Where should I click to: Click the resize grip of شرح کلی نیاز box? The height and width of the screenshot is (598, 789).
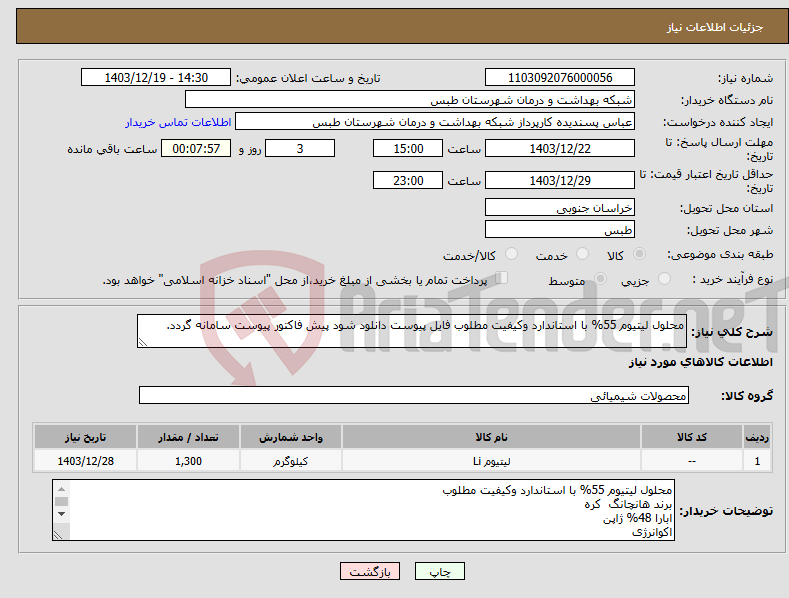point(143,342)
